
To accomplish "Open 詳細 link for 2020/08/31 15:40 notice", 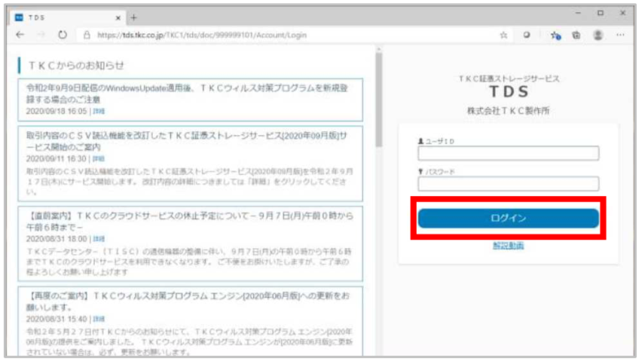I will click(x=99, y=319).
